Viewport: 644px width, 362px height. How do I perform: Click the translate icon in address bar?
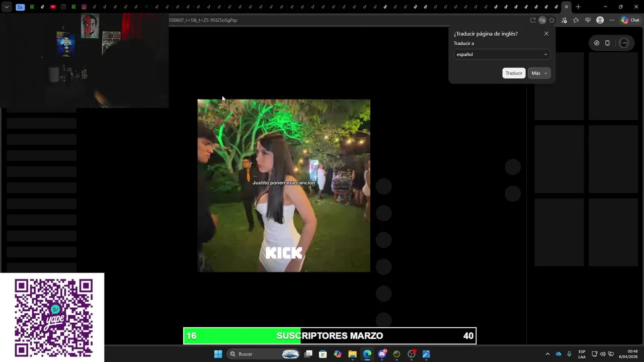(542, 20)
